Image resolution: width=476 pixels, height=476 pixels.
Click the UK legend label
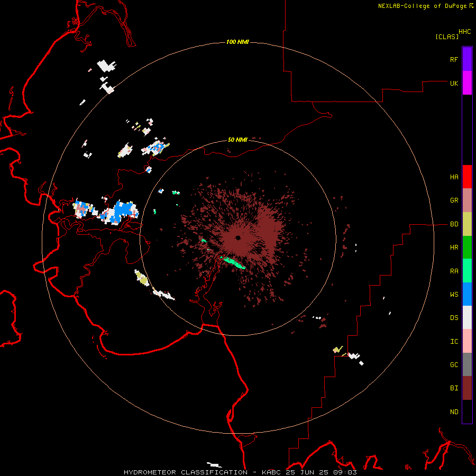[454, 83]
